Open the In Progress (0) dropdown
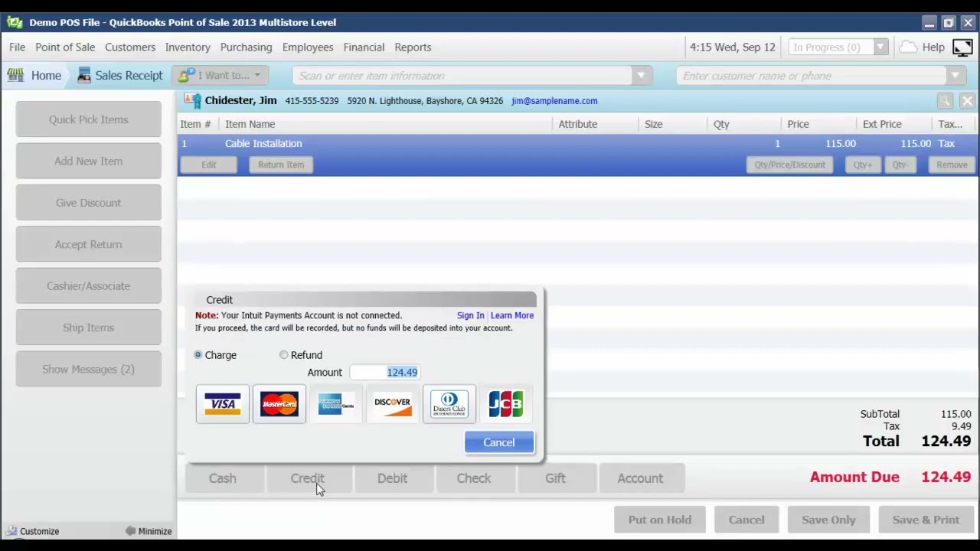The width and height of the screenshot is (980, 551). (838, 47)
